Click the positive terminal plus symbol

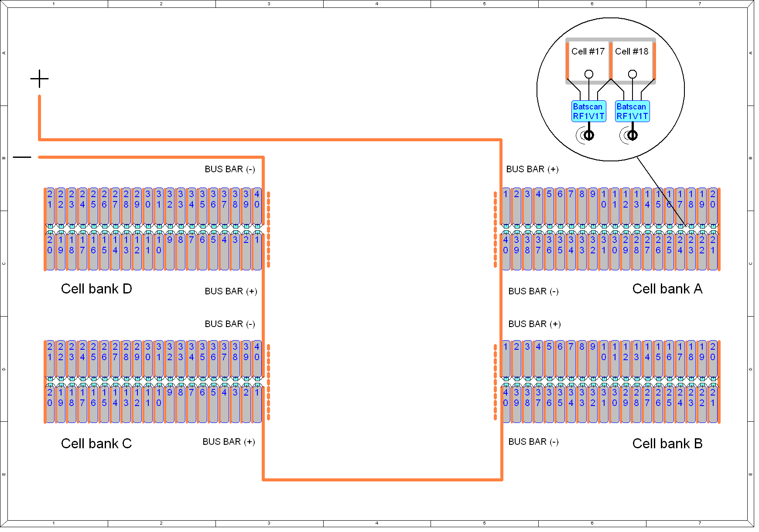[x=39, y=79]
